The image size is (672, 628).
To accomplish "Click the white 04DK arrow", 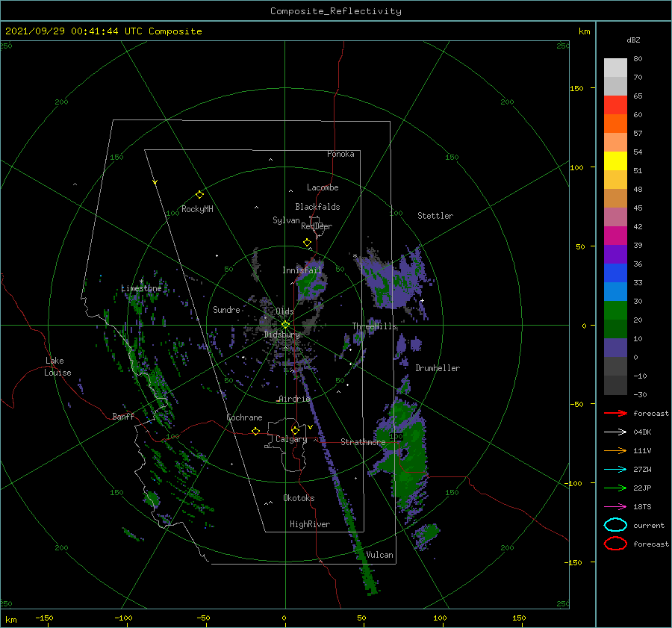I will click(x=615, y=432).
